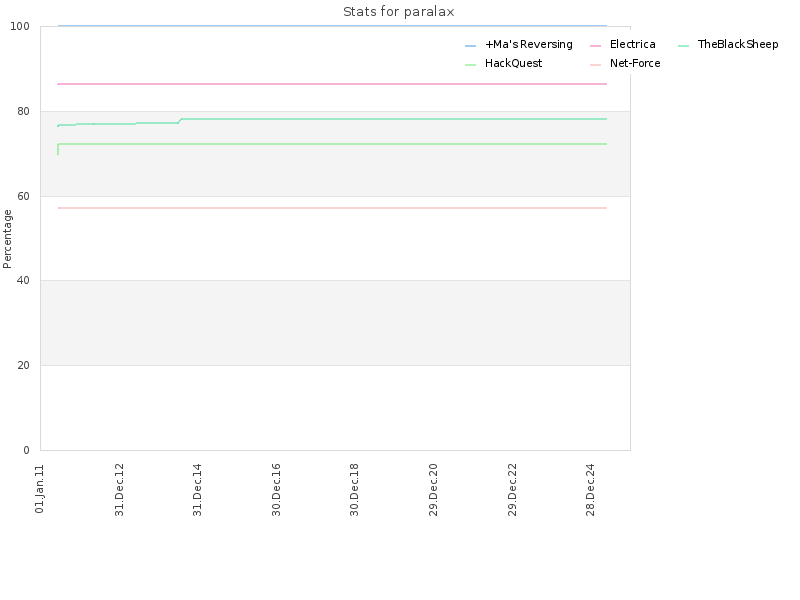Click the 100 y-axis tick label
Viewport: 800px width, 600px height.
20,27
